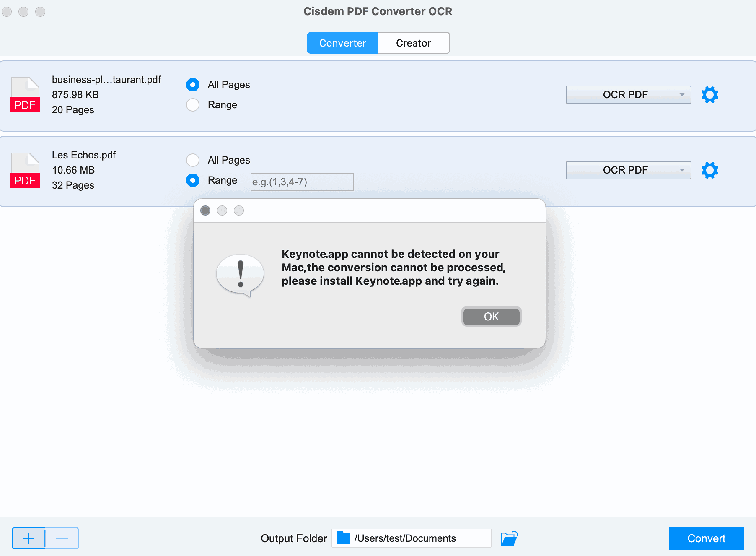The height and width of the screenshot is (556, 756).
Task: Close the Keynote alert dialog window
Action: (205, 210)
